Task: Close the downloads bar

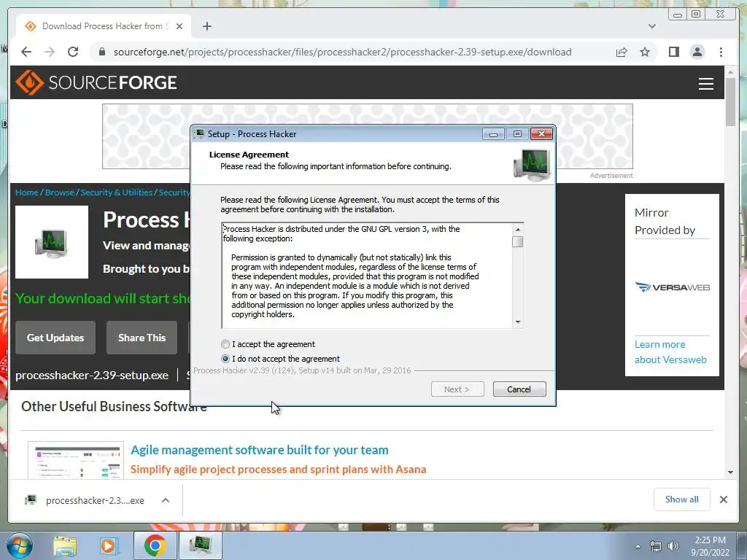Action: tap(723, 499)
